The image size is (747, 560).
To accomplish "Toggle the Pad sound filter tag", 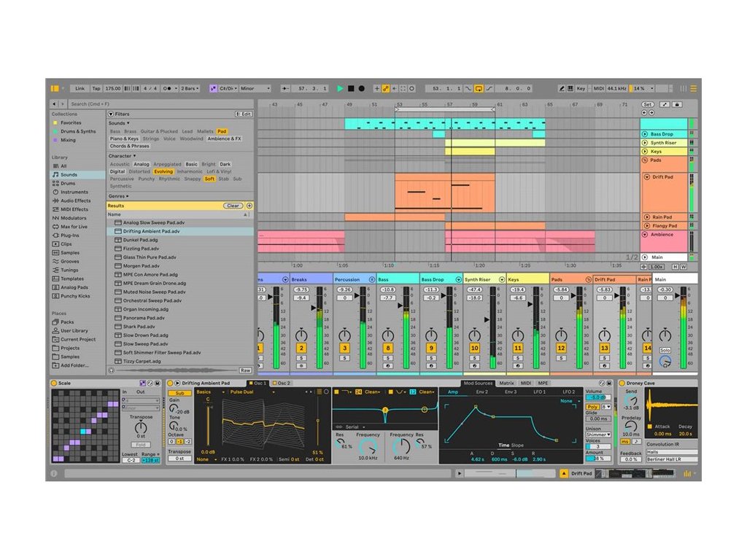I will point(222,131).
